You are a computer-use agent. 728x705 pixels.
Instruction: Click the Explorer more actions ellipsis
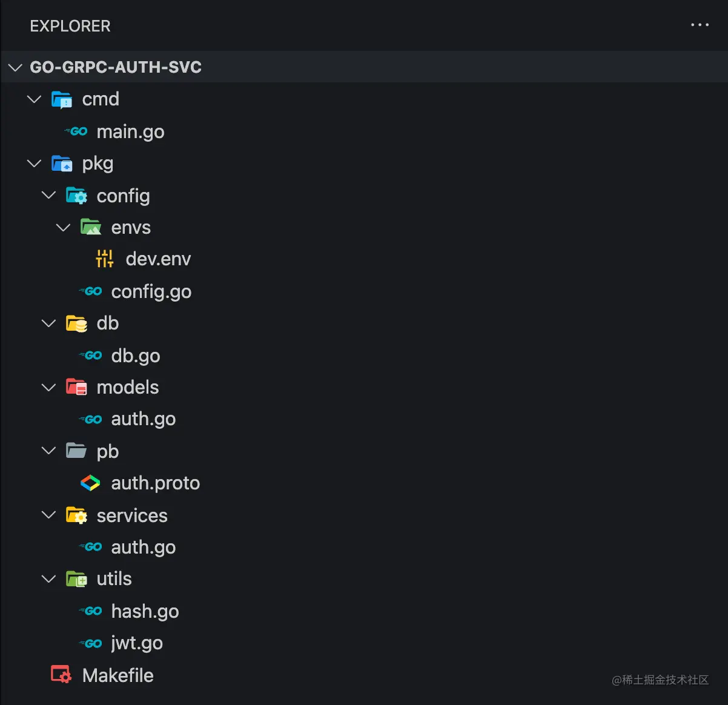700,25
